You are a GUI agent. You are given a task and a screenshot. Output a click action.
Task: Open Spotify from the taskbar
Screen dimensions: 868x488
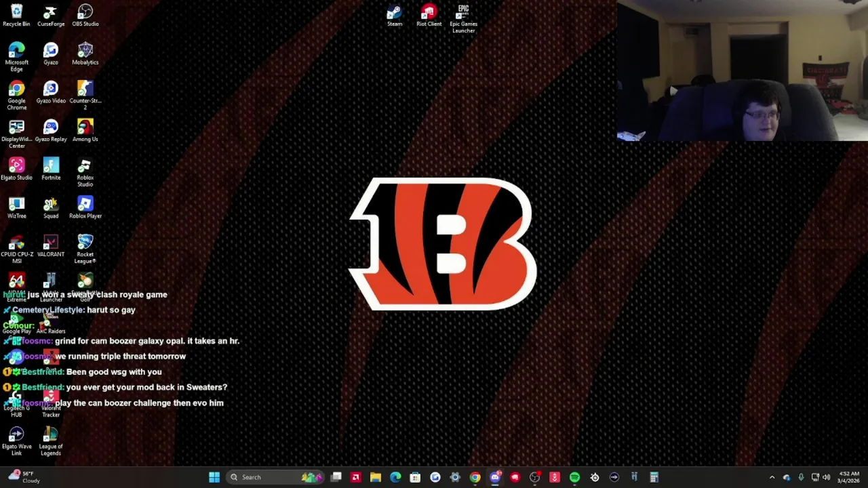click(574, 477)
